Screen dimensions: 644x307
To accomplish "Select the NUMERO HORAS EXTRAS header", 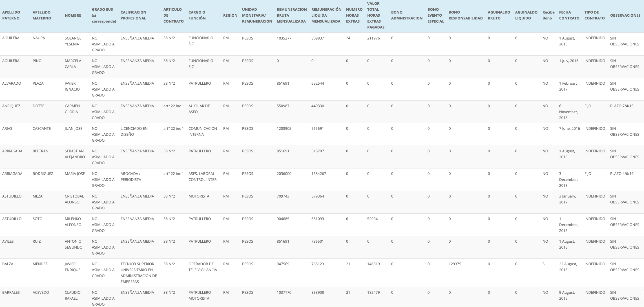I will 354,15.
